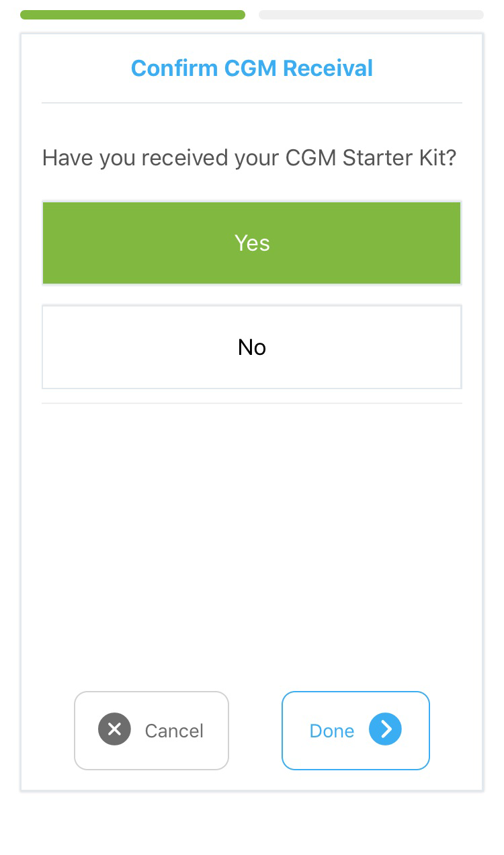Answer Yes to receiving the Starter Kit
504x855 pixels.
252,243
